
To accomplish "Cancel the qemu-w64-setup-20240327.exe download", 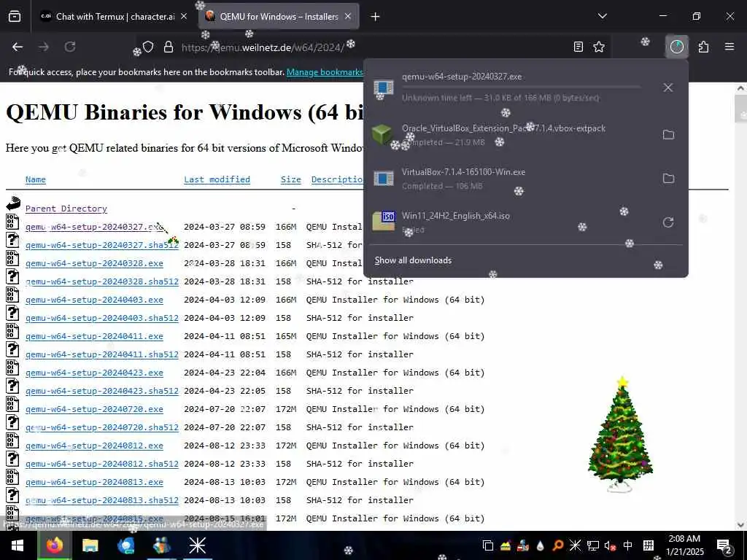I will pyautogui.click(x=668, y=87).
